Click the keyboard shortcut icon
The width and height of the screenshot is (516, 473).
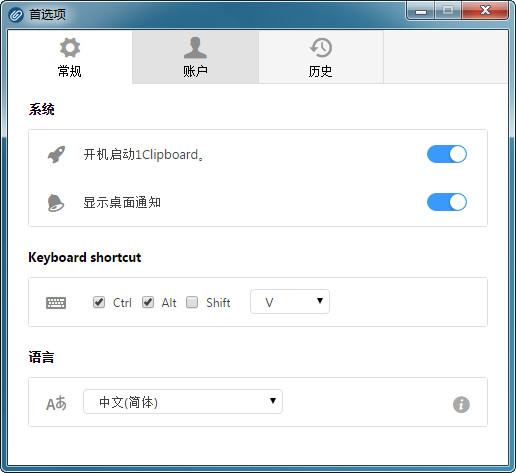pos(56,303)
